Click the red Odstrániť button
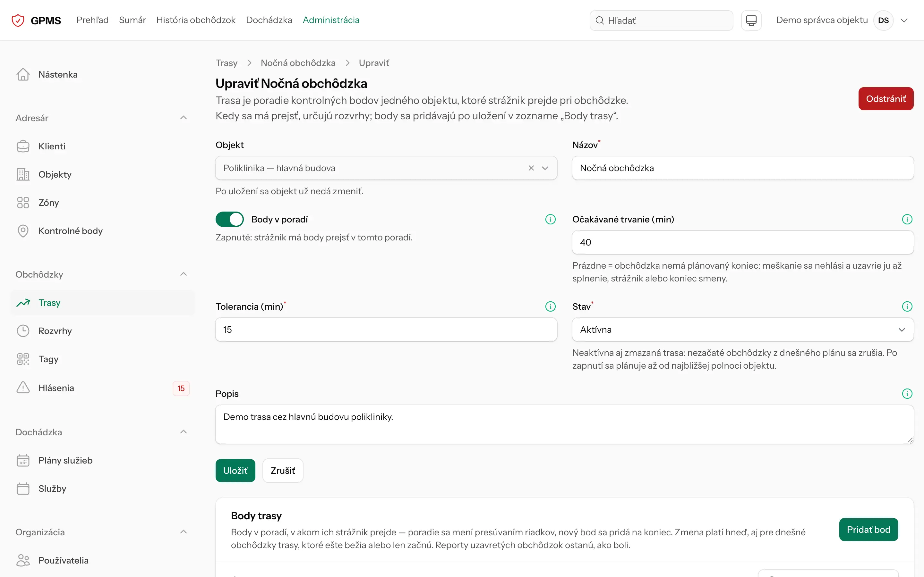This screenshot has width=924, height=577. pyautogui.click(x=886, y=99)
